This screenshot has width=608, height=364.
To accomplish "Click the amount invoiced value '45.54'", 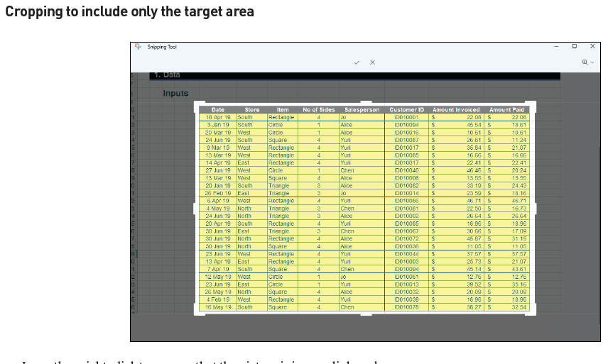I will (474, 125).
